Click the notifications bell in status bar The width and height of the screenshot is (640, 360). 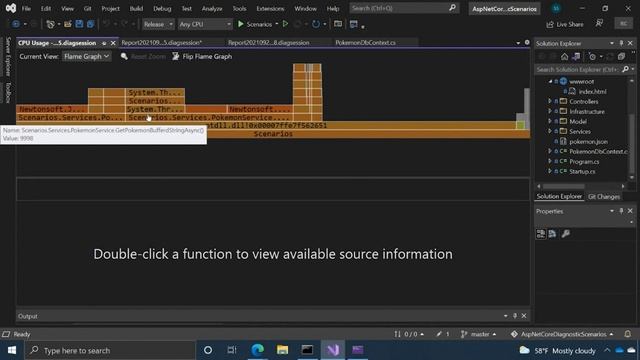[x=627, y=334]
